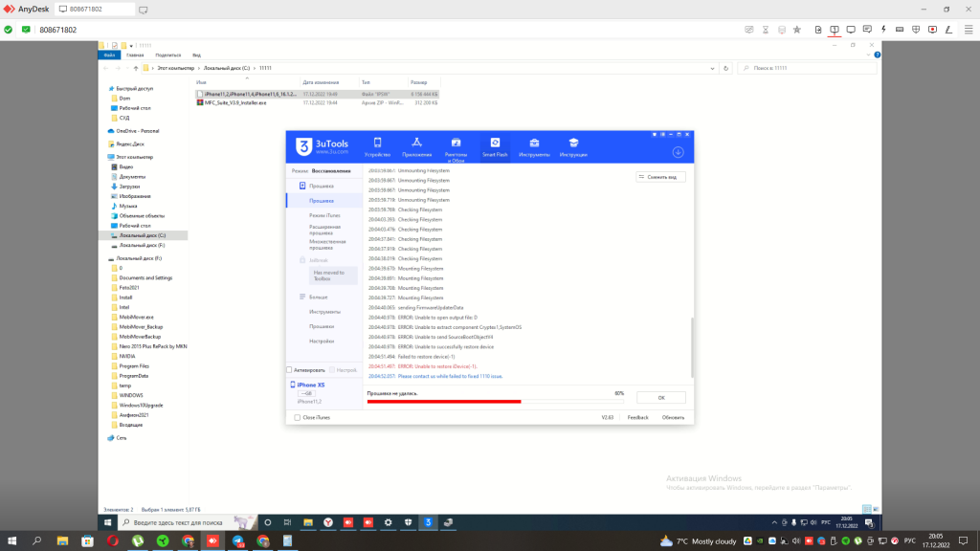Open the Устройство tab in 3uTools

[x=377, y=146]
